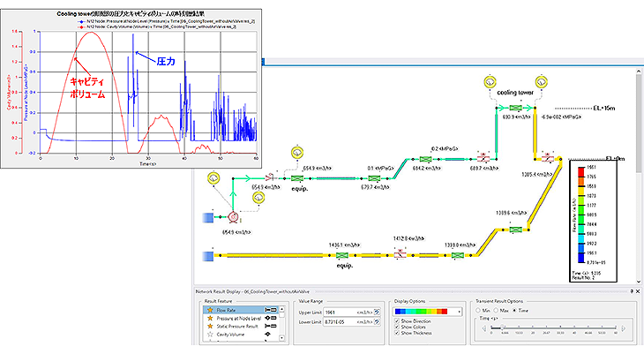
Task: Step time forward with right arrow
Action: pyautogui.click(x=624, y=328)
